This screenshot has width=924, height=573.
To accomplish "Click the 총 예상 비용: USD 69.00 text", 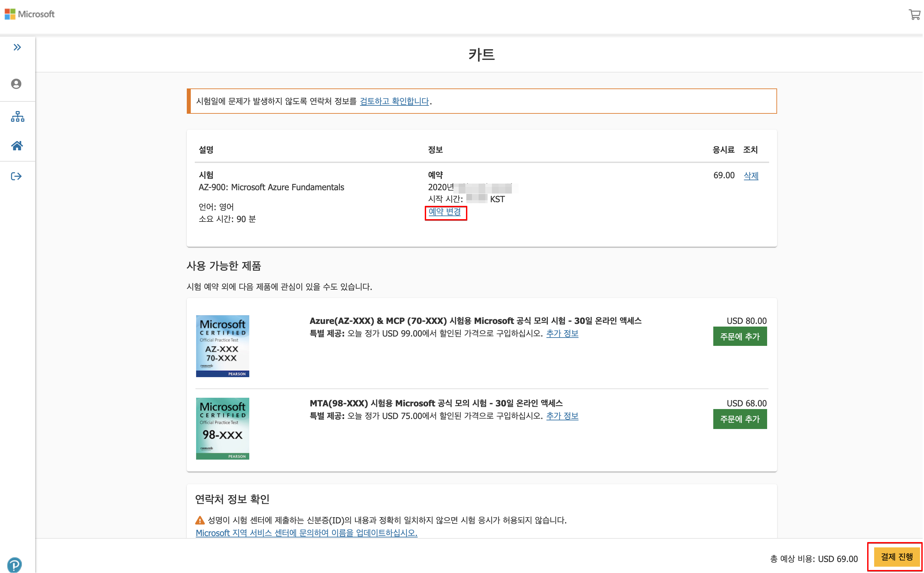I will click(x=814, y=559).
